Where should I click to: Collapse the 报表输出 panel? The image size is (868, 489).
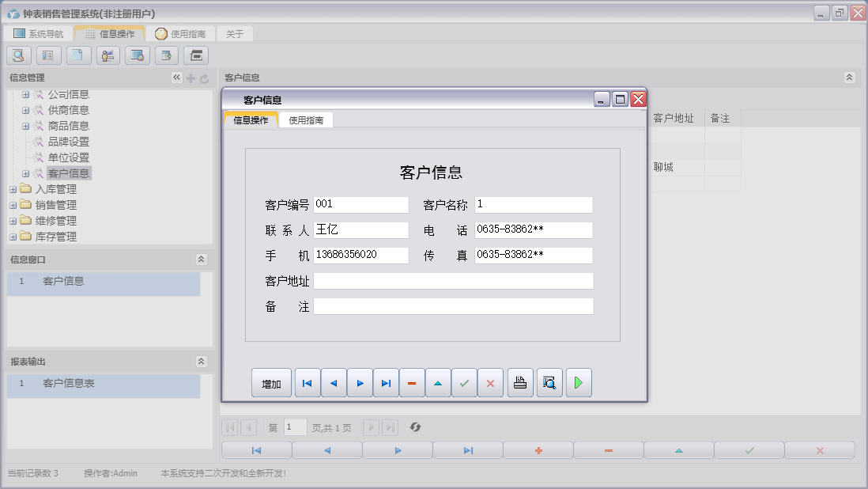[x=201, y=362]
